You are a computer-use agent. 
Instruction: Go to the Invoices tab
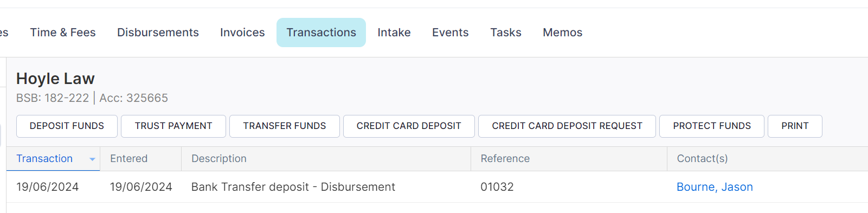coord(242,33)
